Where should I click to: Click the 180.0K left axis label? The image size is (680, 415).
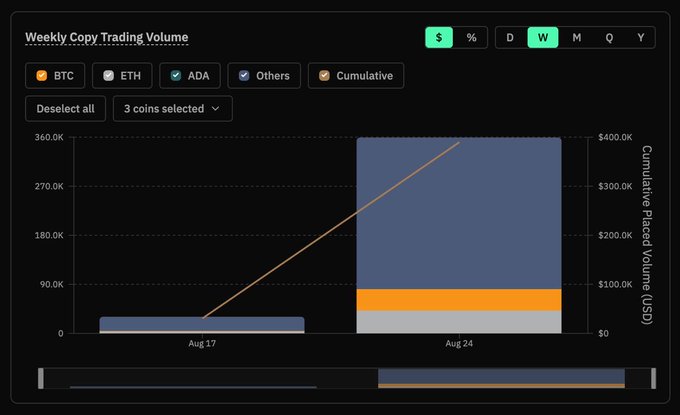point(49,235)
